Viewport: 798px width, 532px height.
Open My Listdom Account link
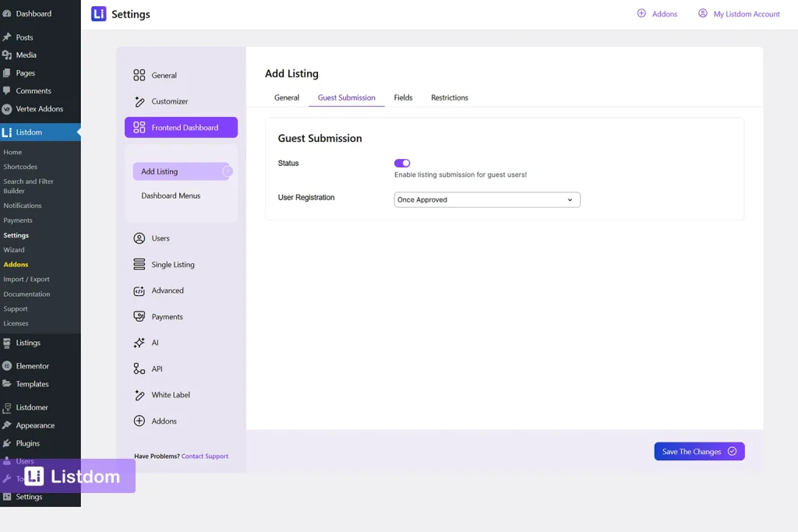(747, 14)
